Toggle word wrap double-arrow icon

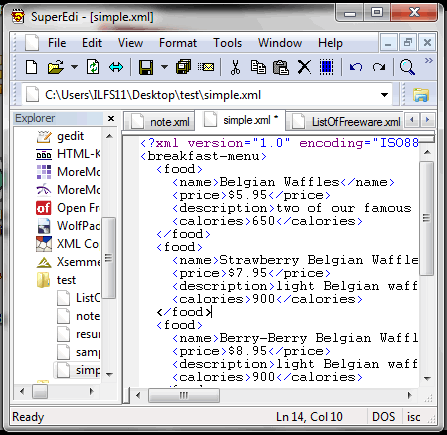116,67
